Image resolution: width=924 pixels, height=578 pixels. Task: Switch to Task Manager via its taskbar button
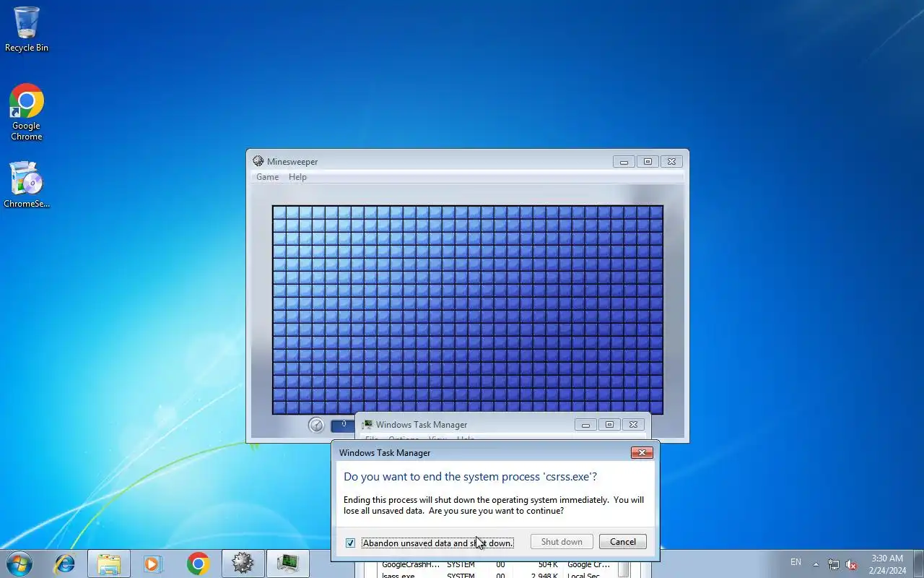[288, 564]
